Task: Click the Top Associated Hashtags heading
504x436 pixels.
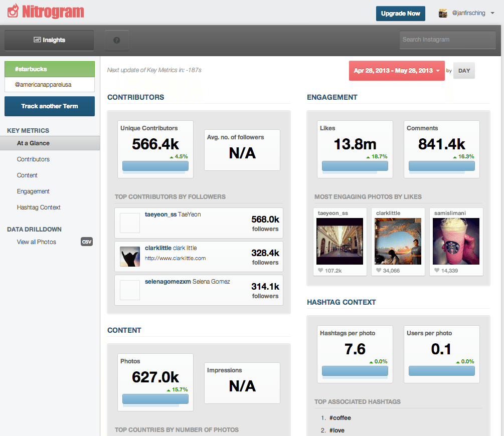Action: pos(358,401)
